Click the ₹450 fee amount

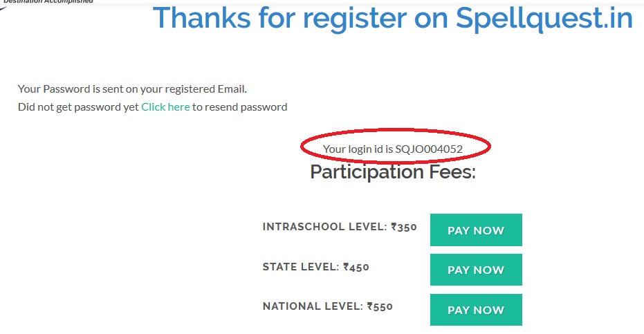(x=356, y=267)
